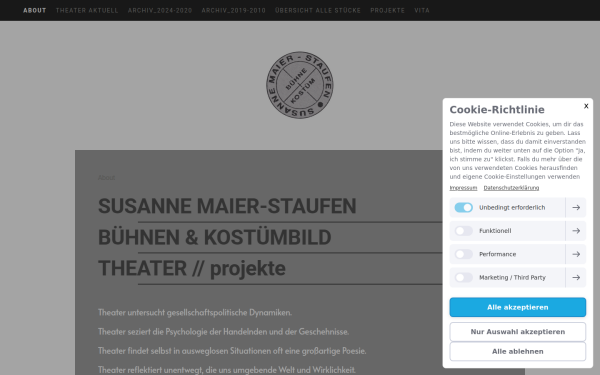Click the About breadcrumb text
The image size is (600, 375).
click(106, 178)
